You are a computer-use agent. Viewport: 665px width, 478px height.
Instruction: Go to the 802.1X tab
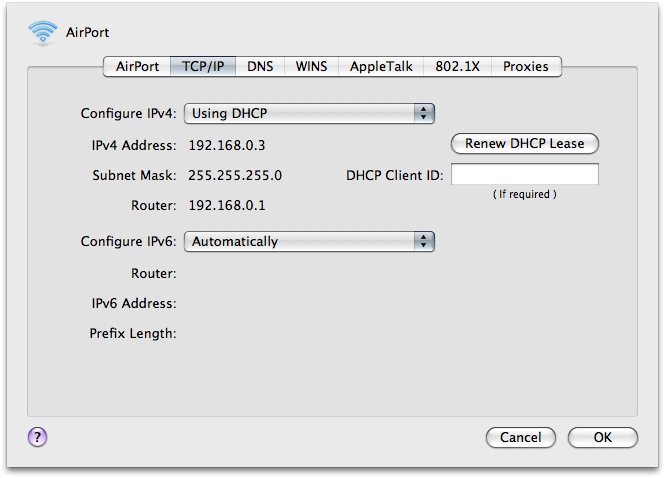pos(457,67)
